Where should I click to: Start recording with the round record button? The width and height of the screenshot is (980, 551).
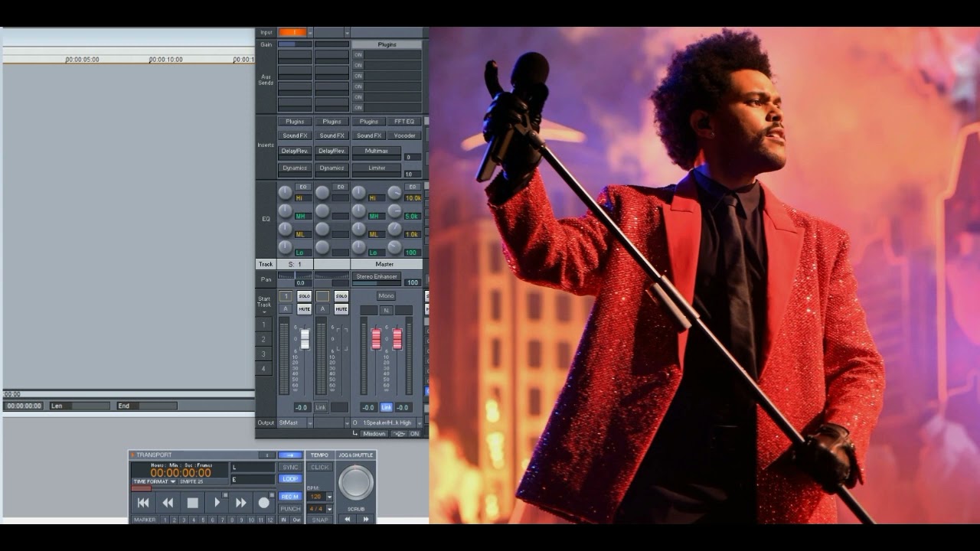point(264,503)
